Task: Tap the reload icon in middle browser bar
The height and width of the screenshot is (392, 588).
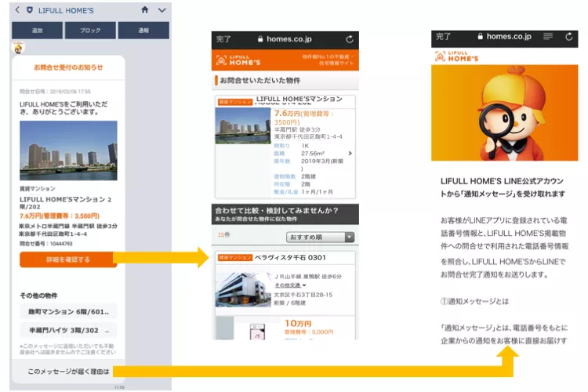Action: (x=349, y=39)
